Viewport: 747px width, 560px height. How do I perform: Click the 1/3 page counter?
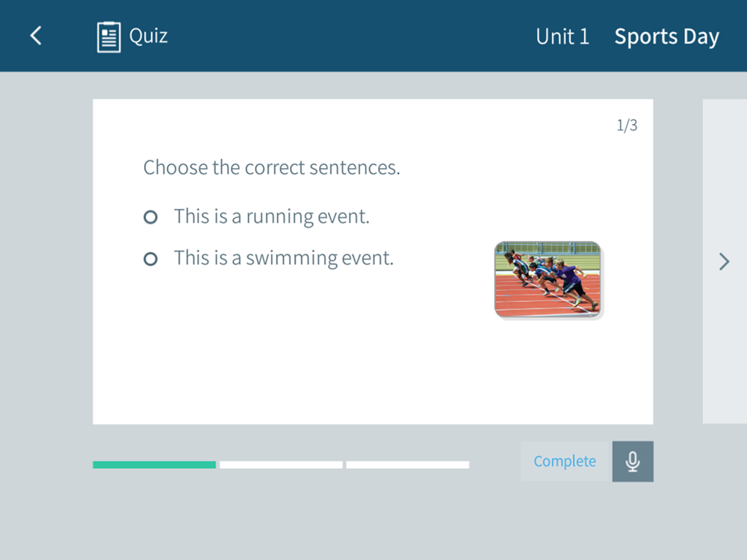coord(627,125)
